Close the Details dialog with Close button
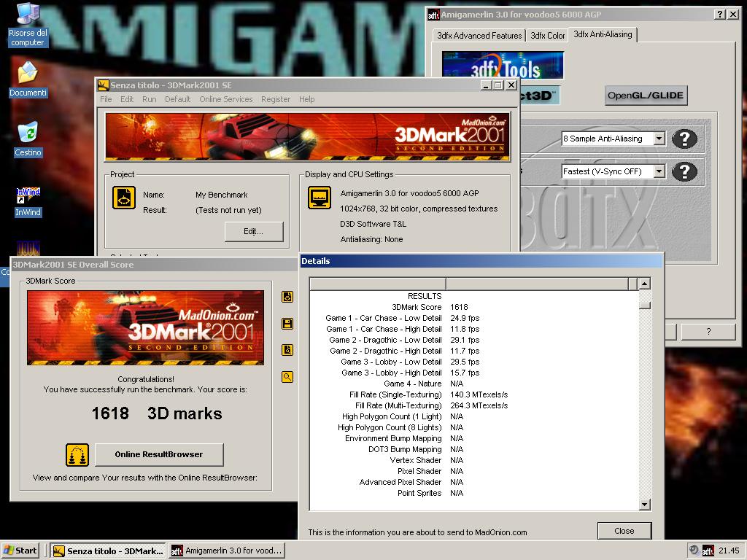The height and width of the screenshot is (560, 747). coord(624,531)
